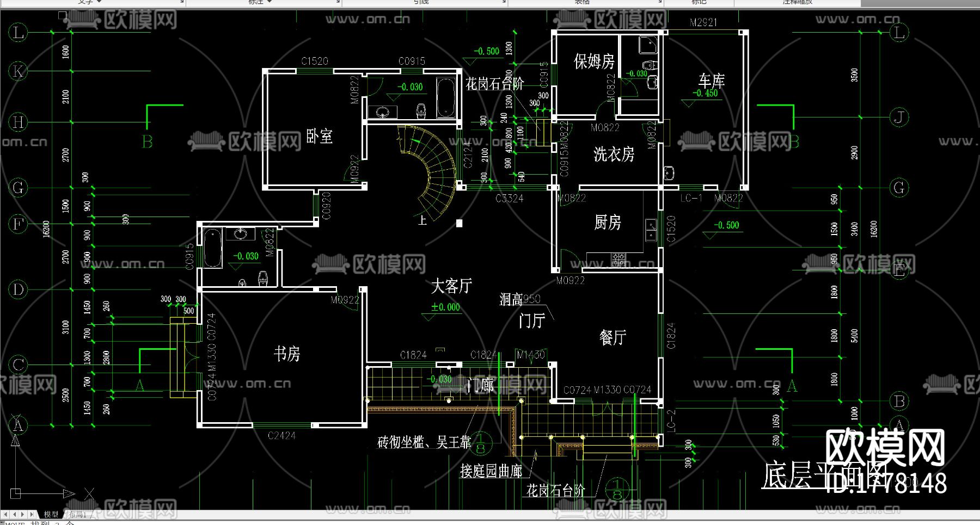980x525 pixels.
Task: Select the 砖彻坐槛、吴王靠 annotation
Action: coord(424,442)
